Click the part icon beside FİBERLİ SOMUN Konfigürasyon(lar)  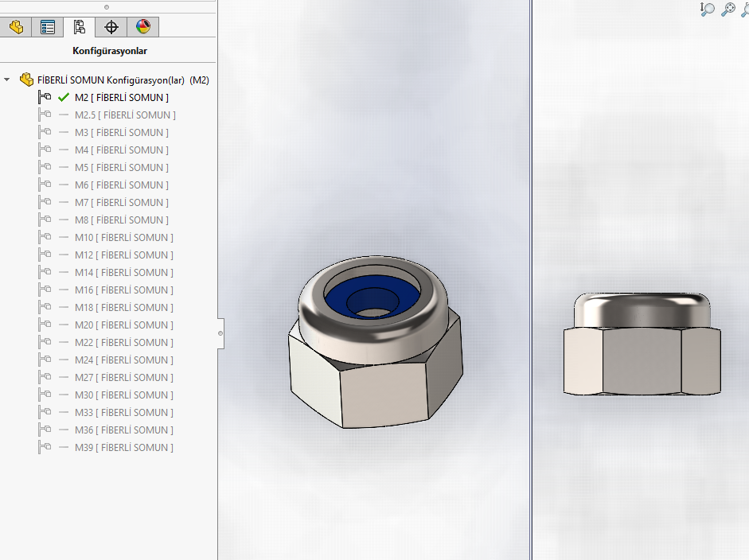point(26,80)
